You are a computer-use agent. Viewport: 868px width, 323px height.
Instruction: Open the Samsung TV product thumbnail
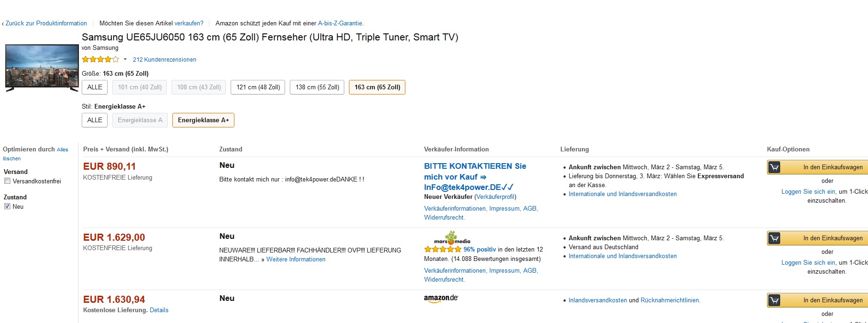[x=42, y=67]
